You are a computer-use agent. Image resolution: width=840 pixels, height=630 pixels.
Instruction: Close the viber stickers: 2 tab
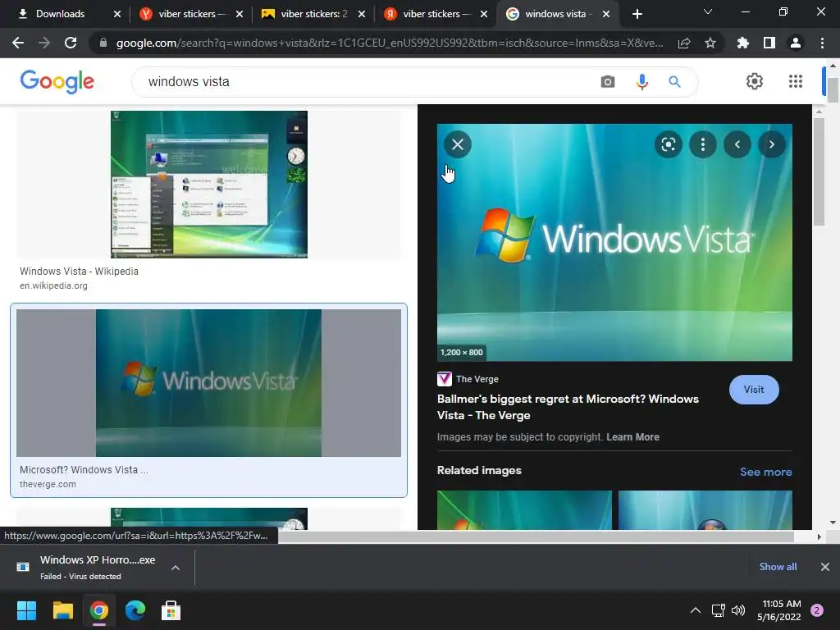(x=362, y=14)
